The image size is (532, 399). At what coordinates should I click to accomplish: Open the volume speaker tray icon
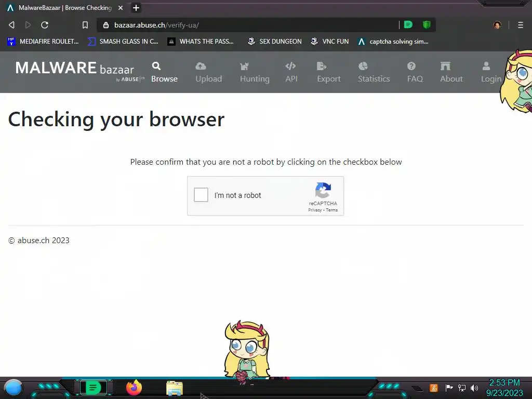point(474,388)
